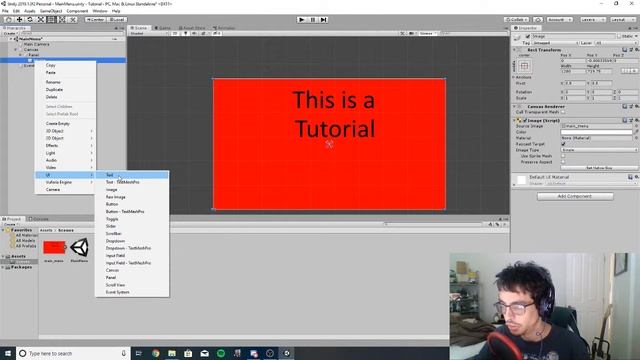Open the cloud services icon

(x=538, y=20)
